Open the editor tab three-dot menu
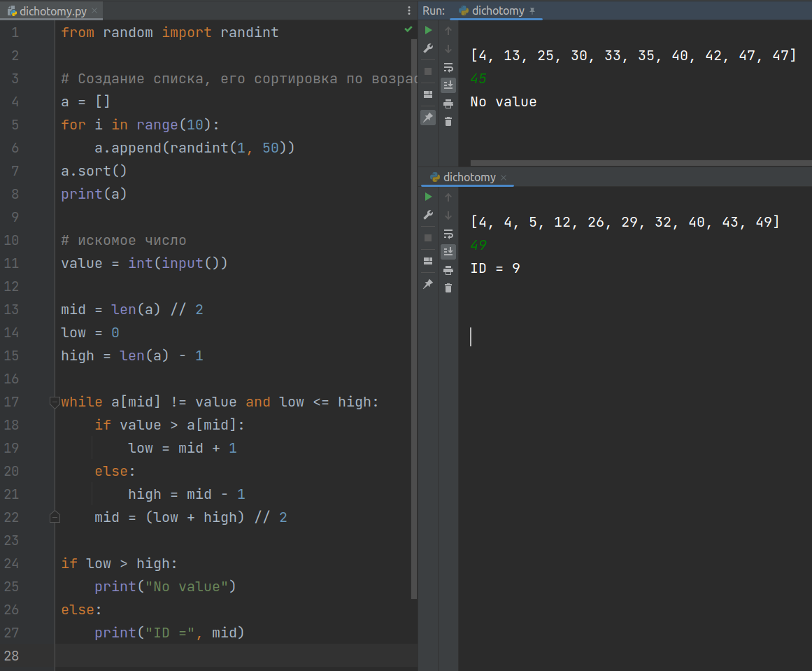This screenshot has height=671, width=812. pos(409,11)
